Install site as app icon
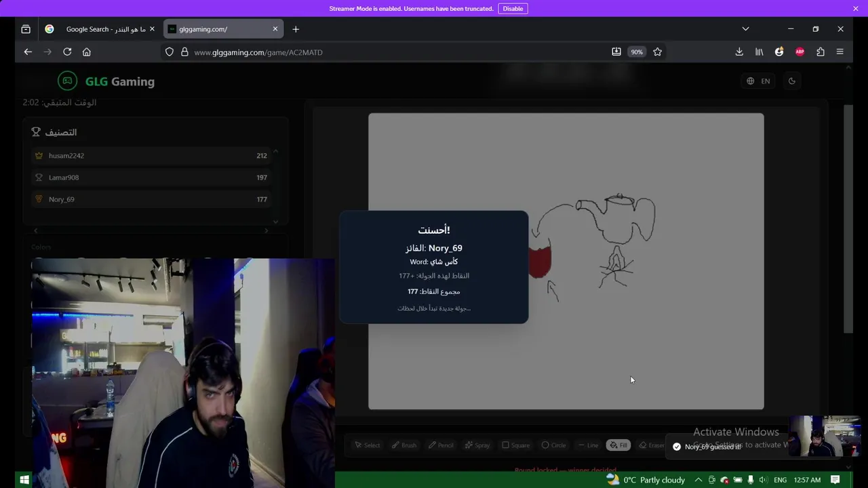The width and height of the screenshot is (868, 488). [x=616, y=52]
